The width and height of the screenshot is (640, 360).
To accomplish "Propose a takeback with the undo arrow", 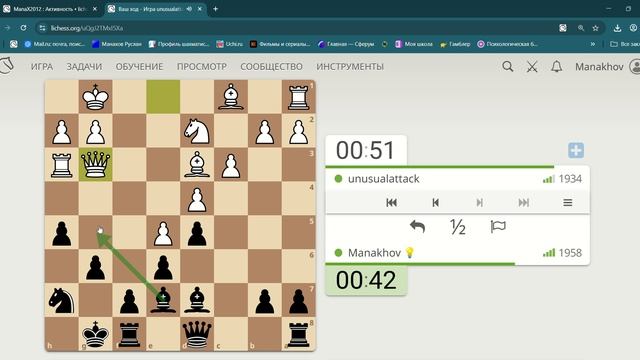I will (x=418, y=227).
